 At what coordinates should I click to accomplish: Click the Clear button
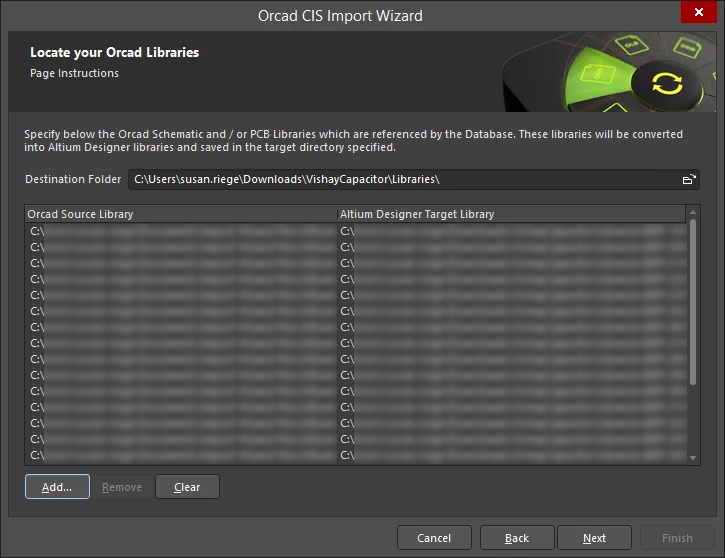187,487
